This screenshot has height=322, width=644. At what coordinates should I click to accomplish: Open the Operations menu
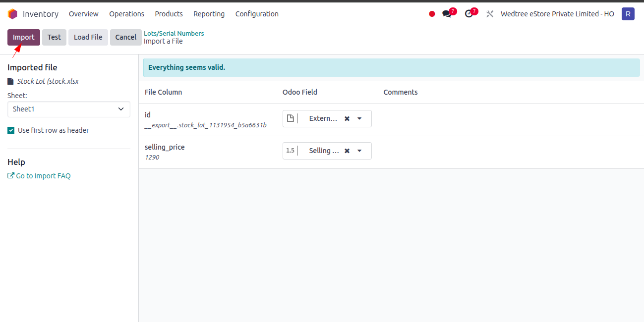(x=127, y=14)
